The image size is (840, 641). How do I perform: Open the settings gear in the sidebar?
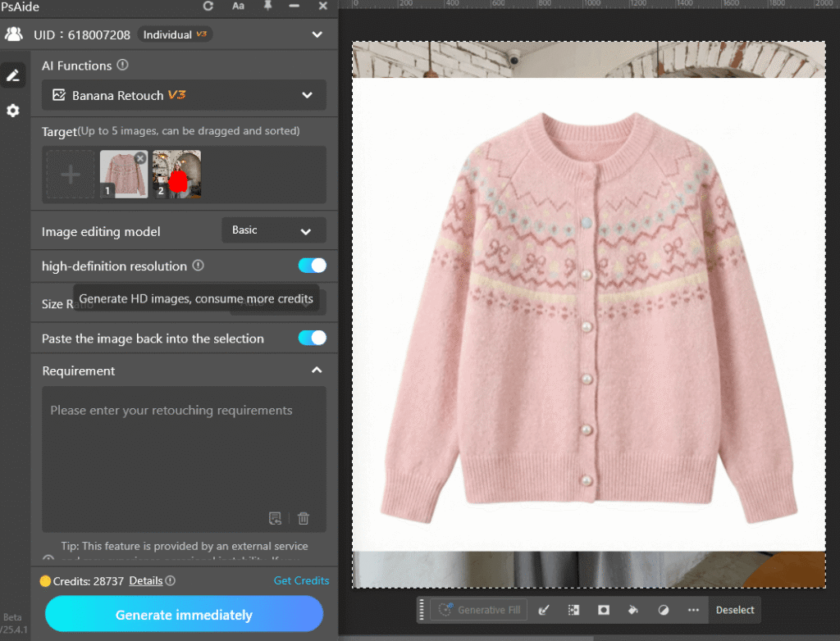[x=13, y=111]
